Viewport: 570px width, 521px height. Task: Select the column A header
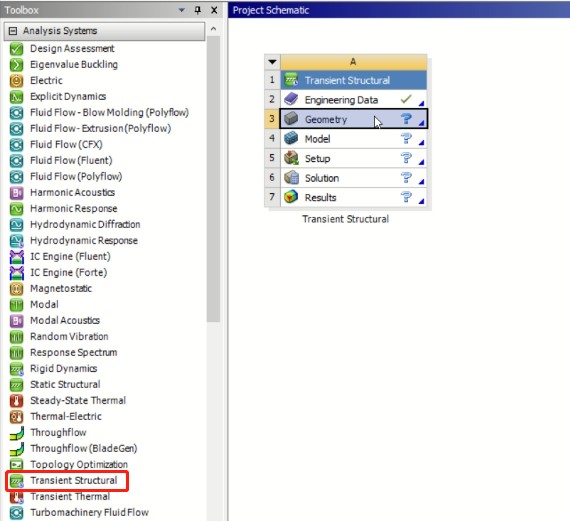tap(353, 62)
